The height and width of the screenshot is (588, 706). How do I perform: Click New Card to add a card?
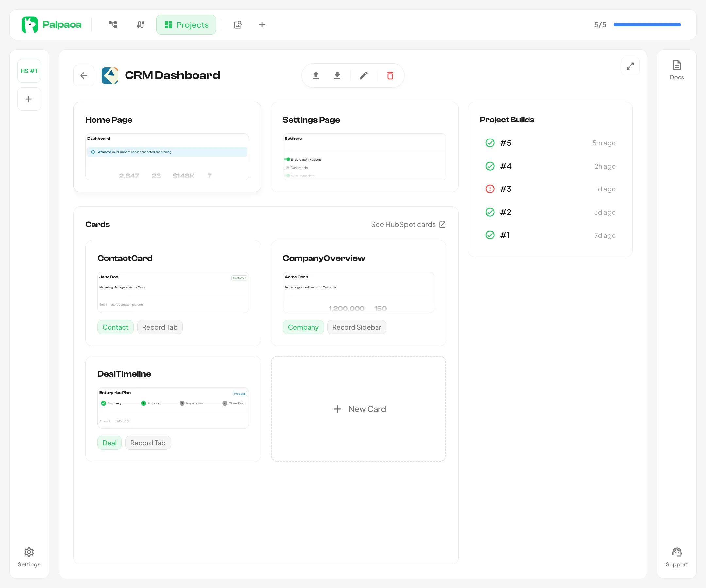click(x=359, y=409)
